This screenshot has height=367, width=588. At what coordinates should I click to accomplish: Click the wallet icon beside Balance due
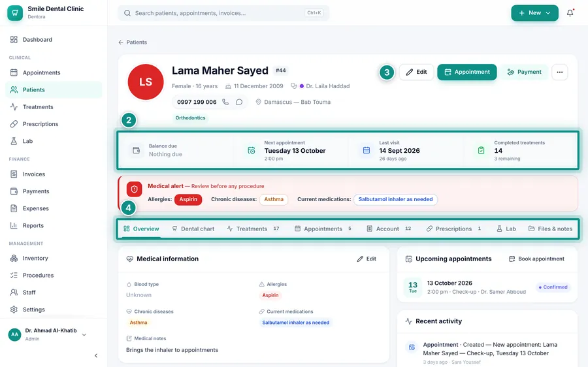tap(137, 150)
